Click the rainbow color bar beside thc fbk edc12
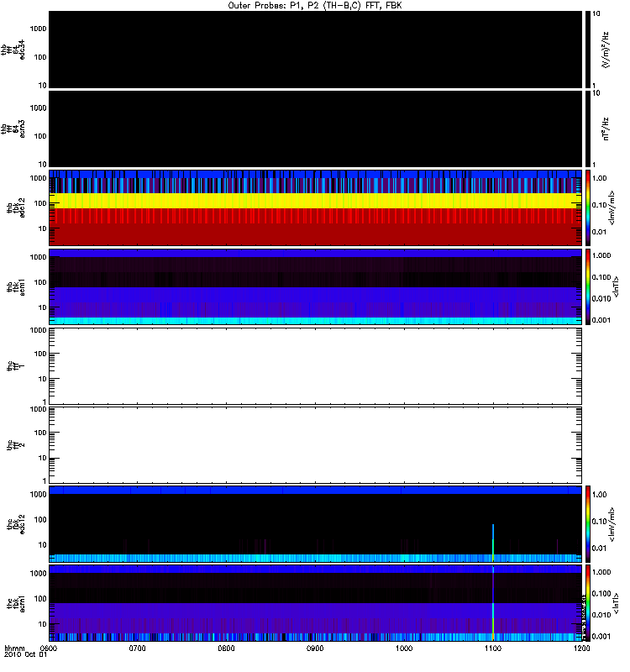 tap(588, 523)
